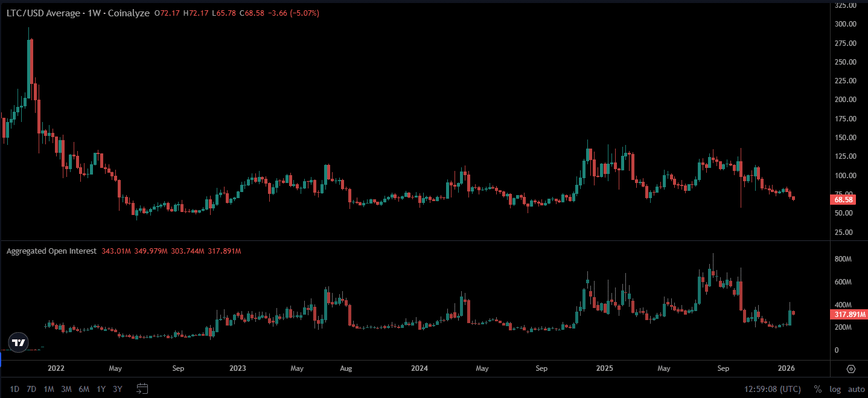868x398 pixels.
Task: Open the go-to-date calendar icon
Action: tap(142, 390)
